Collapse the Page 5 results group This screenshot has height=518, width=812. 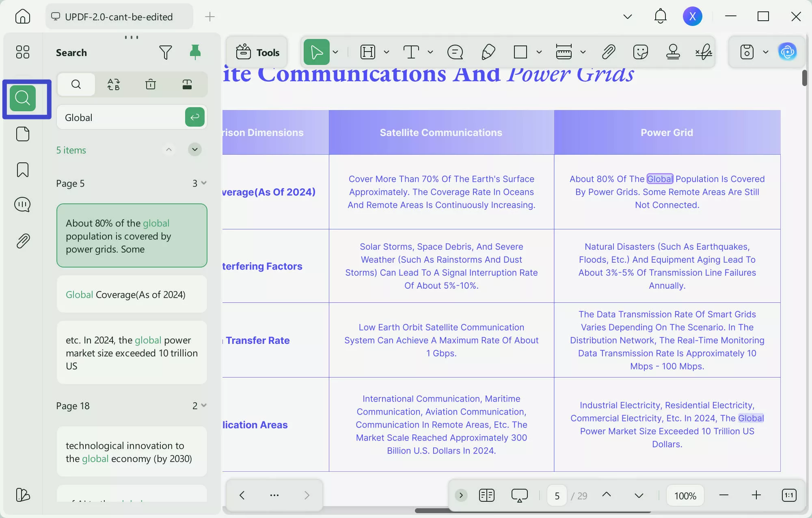(x=204, y=183)
